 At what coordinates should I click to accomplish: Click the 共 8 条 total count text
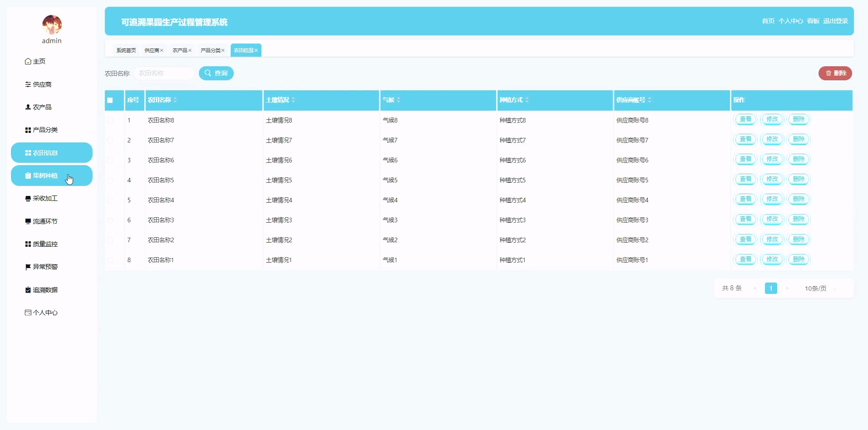732,288
